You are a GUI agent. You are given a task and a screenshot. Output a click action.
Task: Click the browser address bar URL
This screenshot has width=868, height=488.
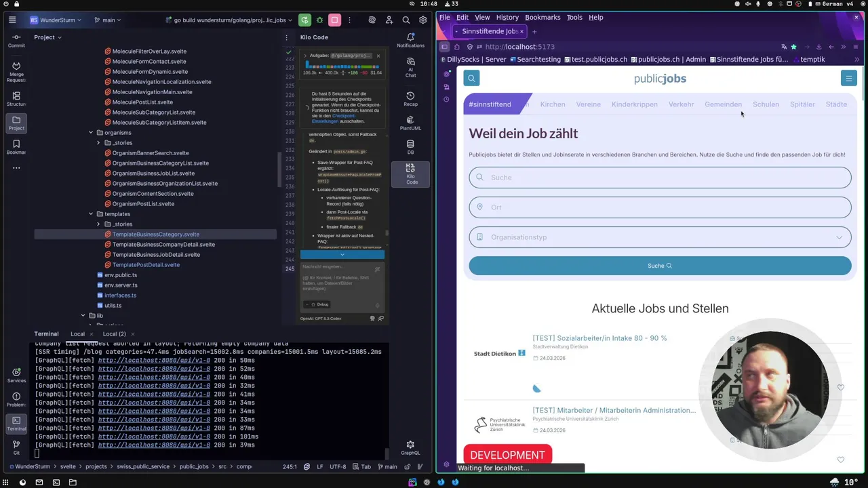(x=520, y=47)
